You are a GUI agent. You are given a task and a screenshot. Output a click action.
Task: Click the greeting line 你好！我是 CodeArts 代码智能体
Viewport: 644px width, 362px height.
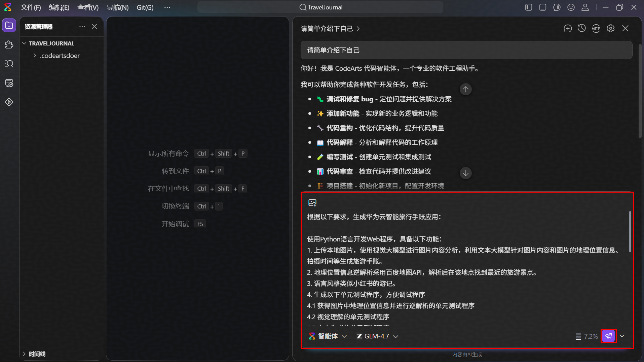click(x=390, y=68)
